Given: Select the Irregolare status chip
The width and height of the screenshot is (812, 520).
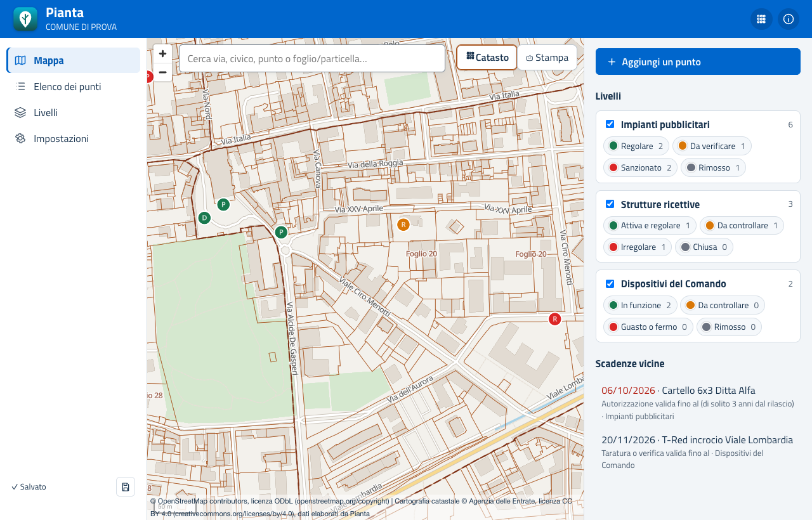Looking at the screenshot, I should pyautogui.click(x=638, y=247).
